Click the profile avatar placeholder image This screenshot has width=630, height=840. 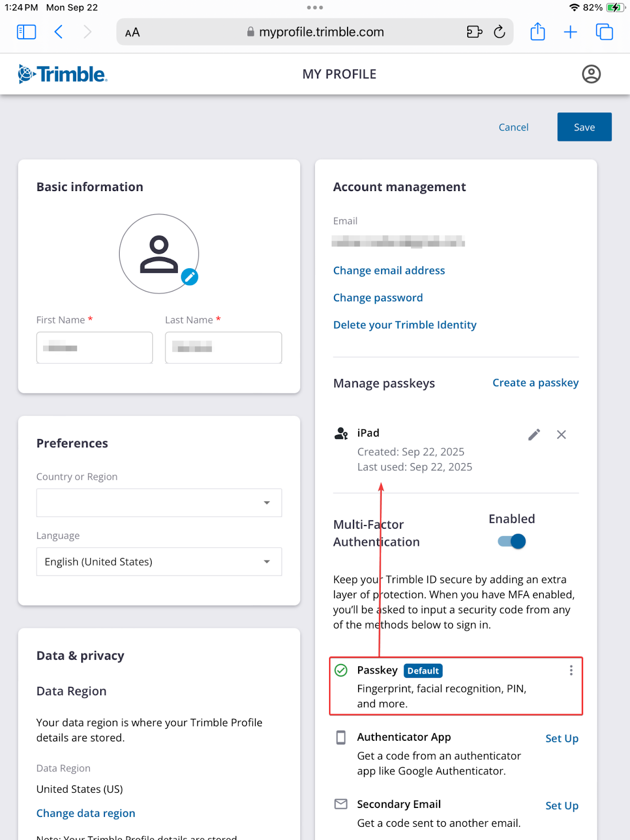(x=159, y=254)
